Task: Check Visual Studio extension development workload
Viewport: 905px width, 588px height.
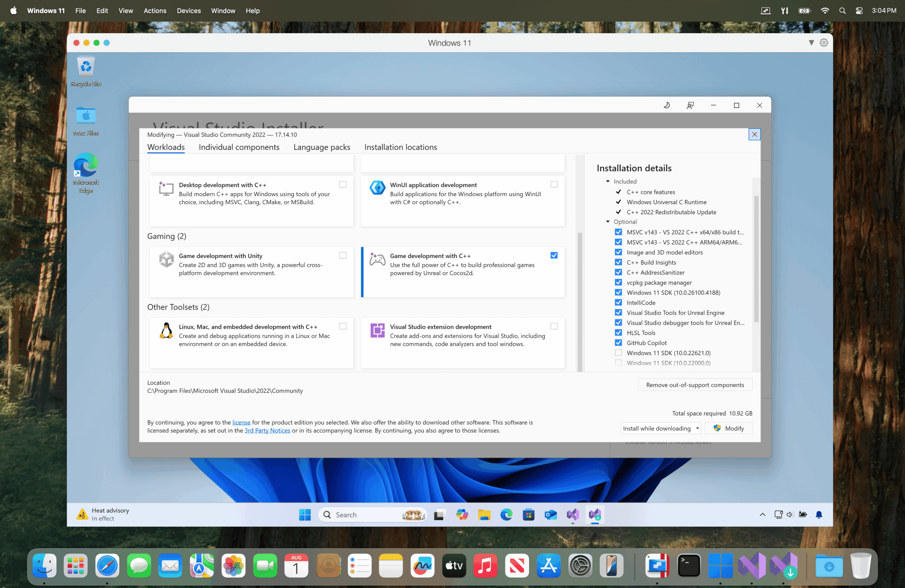Action: 554,326
